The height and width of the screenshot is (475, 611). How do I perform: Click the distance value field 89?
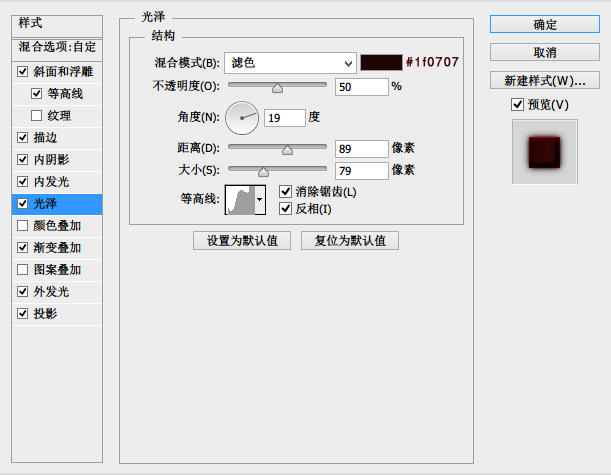(x=362, y=148)
